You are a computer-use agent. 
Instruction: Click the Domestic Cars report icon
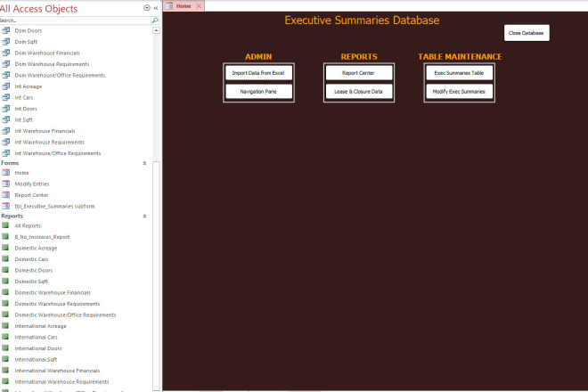[6, 259]
